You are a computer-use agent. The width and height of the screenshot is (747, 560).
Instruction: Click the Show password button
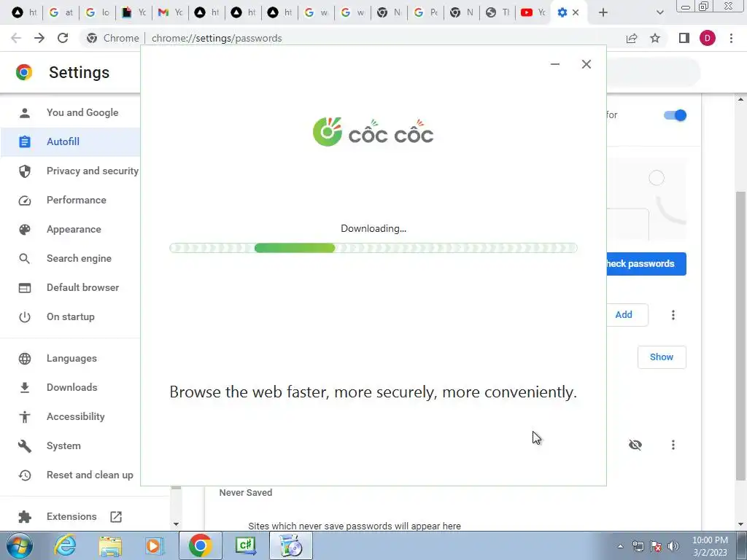662,357
